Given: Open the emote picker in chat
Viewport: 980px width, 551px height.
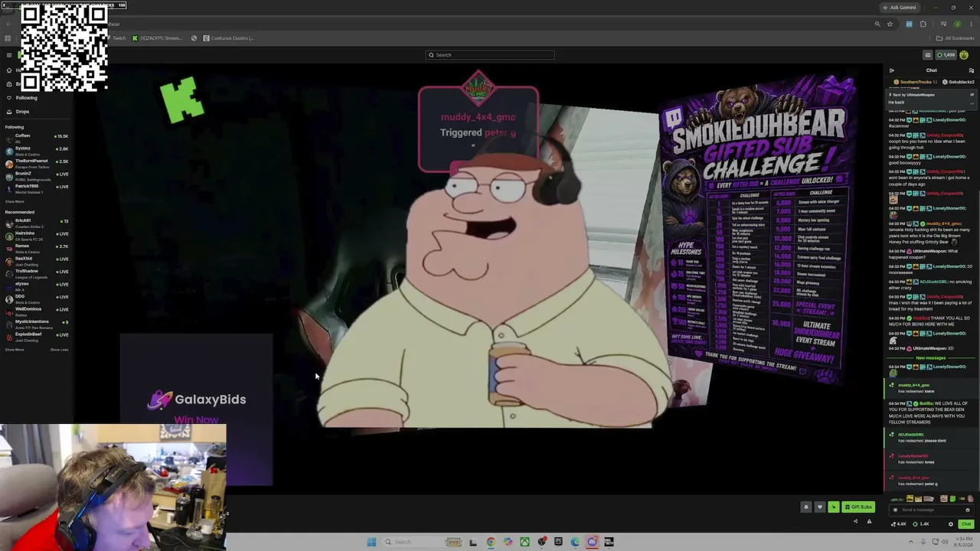Looking at the screenshot, I should [967, 510].
